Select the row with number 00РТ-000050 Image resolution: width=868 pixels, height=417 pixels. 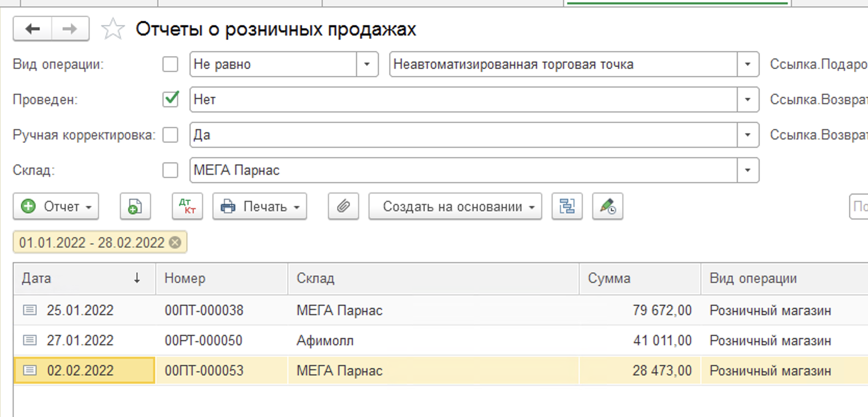click(x=203, y=341)
